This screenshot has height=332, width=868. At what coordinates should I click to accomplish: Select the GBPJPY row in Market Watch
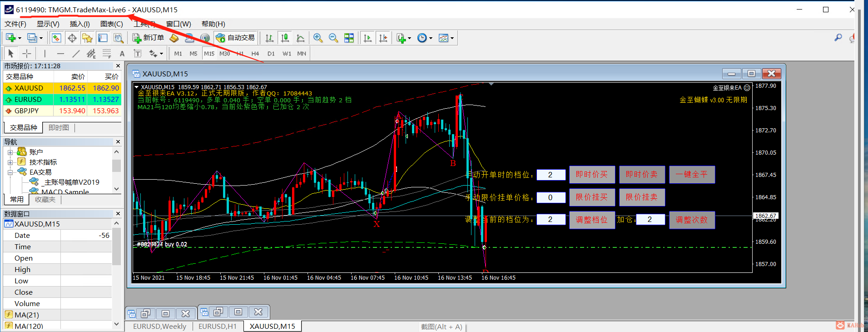coord(62,111)
